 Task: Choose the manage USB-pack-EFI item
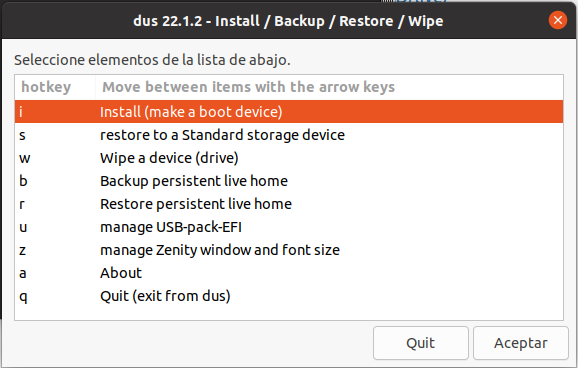coord(289,227)
